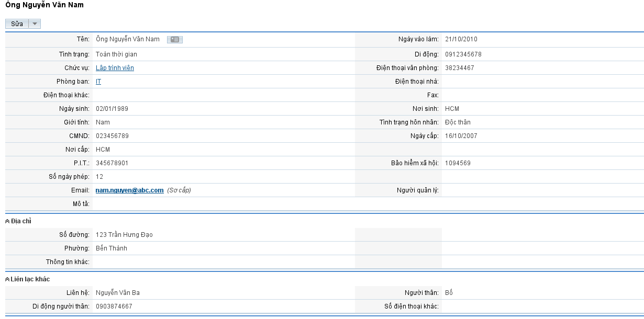This screenshot has width=644, height=319.
Task: Click the Sửa edit button
Action: tap(17, 24)
